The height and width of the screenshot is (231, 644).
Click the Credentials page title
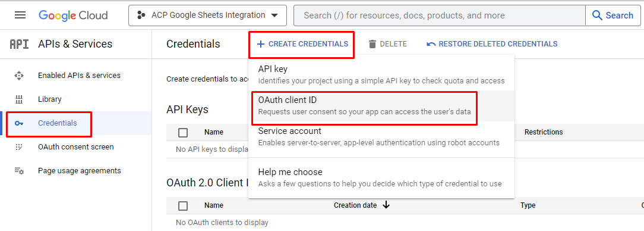[x=193, y=44]
